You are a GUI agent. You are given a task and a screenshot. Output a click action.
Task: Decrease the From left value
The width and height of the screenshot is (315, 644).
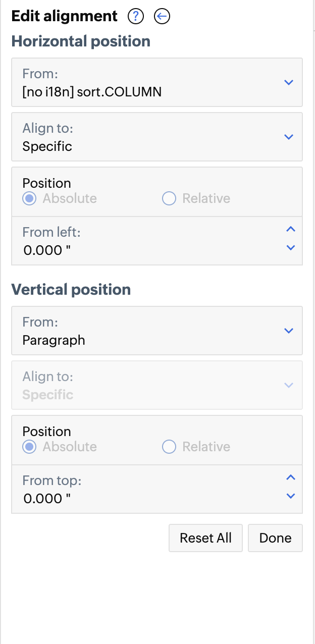click(x=290, y=247)
